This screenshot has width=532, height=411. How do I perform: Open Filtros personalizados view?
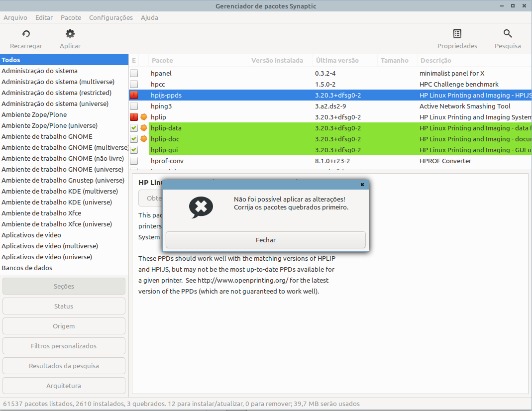(64, 346)
